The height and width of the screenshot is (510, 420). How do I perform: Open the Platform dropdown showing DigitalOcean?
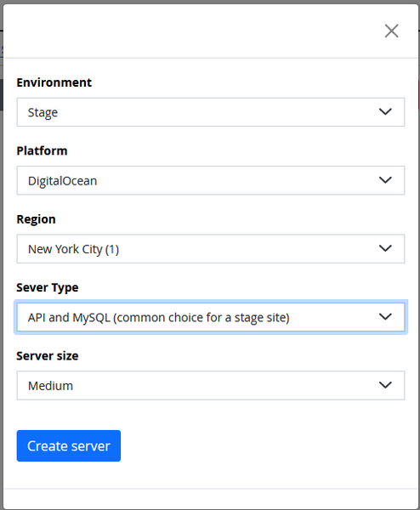tap(211, 180)
